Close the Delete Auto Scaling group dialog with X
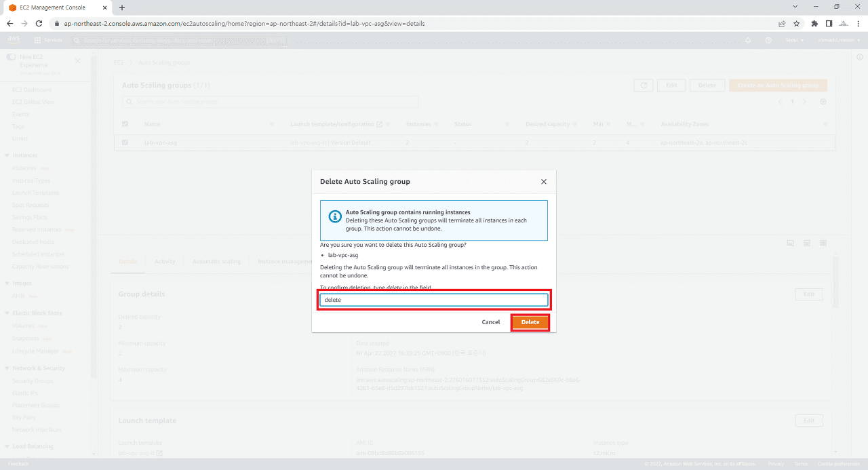The height and width of the screenshot is (470, 868). tap(543, 182)
